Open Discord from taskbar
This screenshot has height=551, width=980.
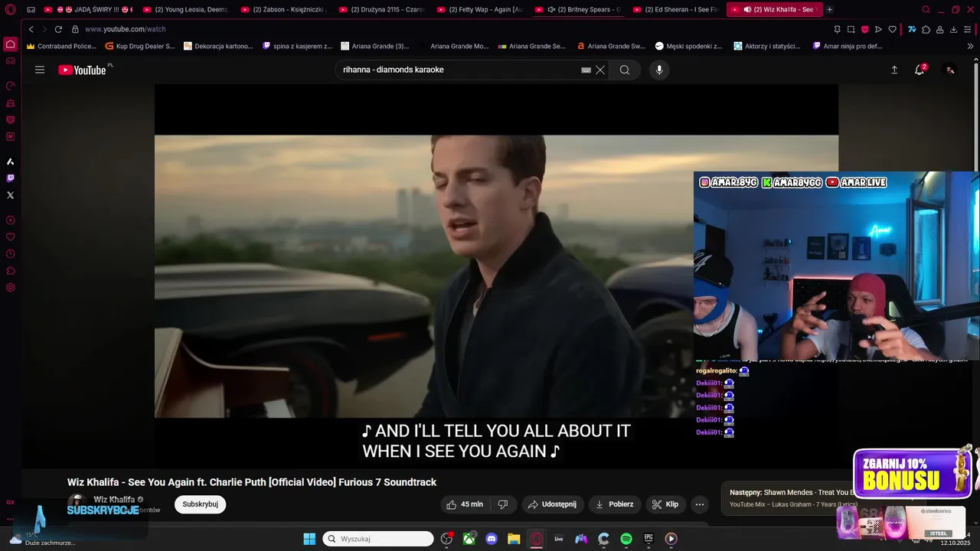[492, 539]
